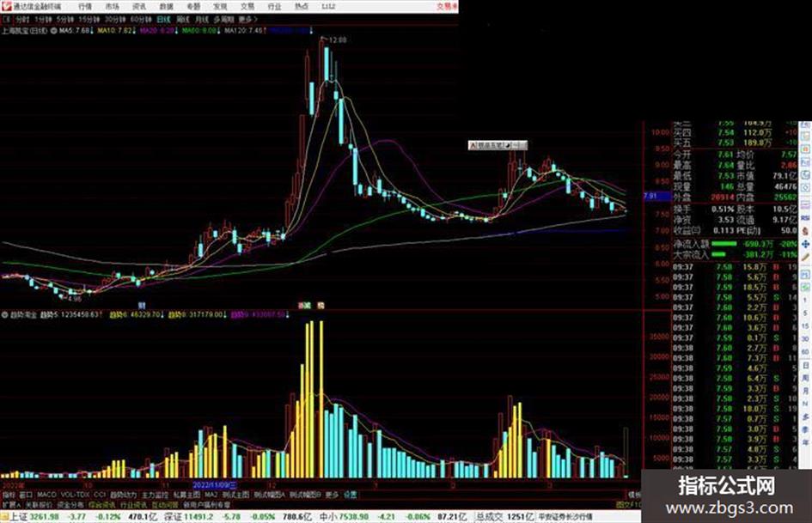Select the 周线 weekly period
This screenshot has width=812, height=523.
(183, 19)
